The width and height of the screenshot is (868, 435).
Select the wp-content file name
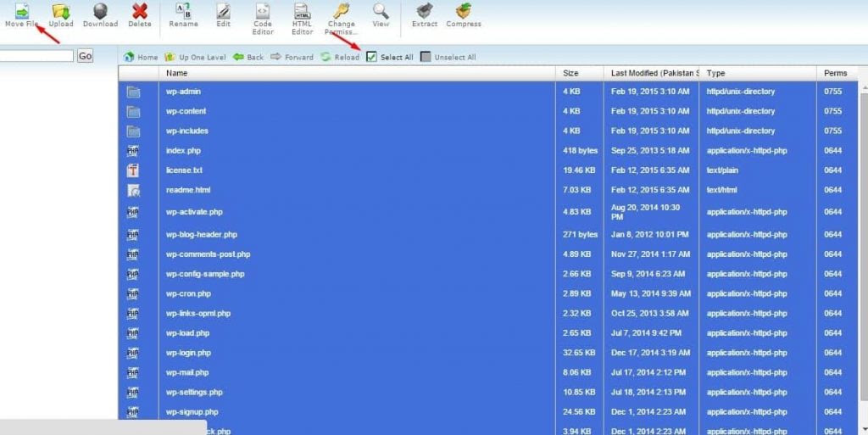coord(186,111)
